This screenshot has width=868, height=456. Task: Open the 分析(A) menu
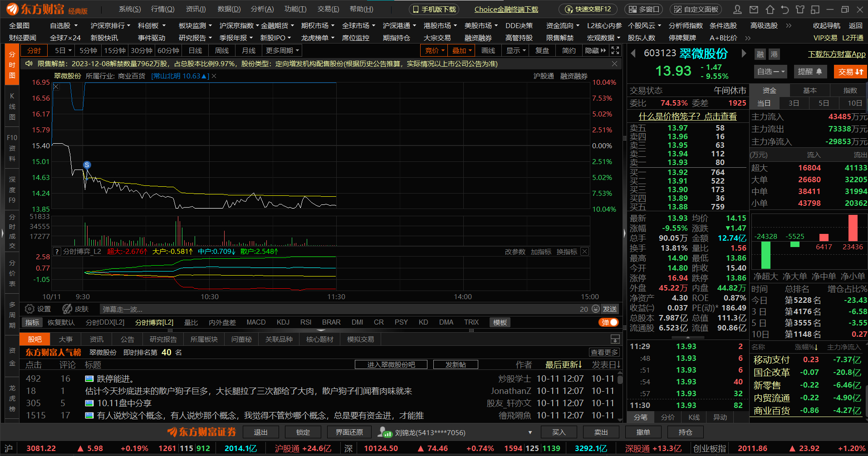(262, 9)
